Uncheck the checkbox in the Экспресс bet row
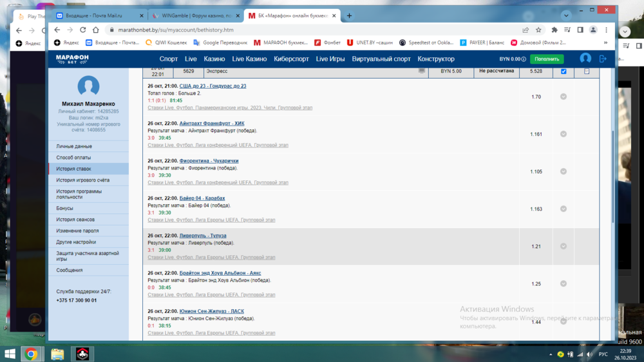 pos(563,71)
